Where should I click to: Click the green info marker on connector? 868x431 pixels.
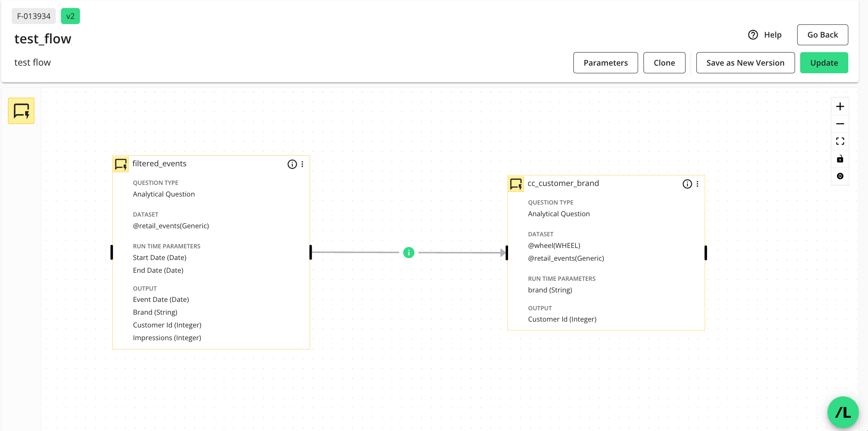click(408, 252)
